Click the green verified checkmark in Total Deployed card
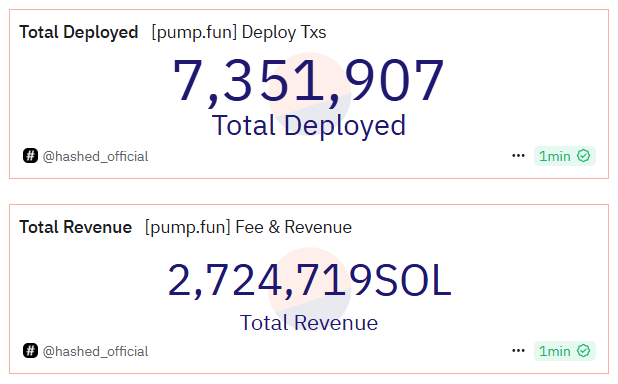 click(x=583, y=156)
